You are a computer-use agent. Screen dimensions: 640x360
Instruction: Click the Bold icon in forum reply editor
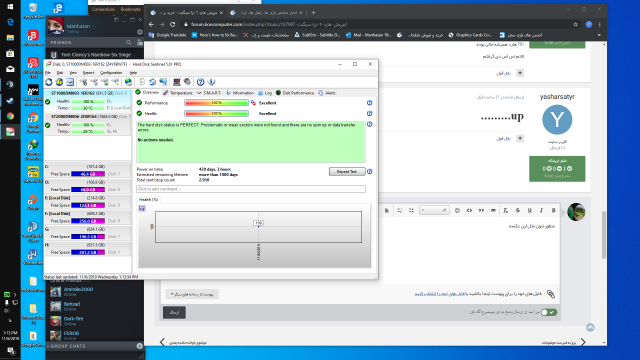pos(553,210)
